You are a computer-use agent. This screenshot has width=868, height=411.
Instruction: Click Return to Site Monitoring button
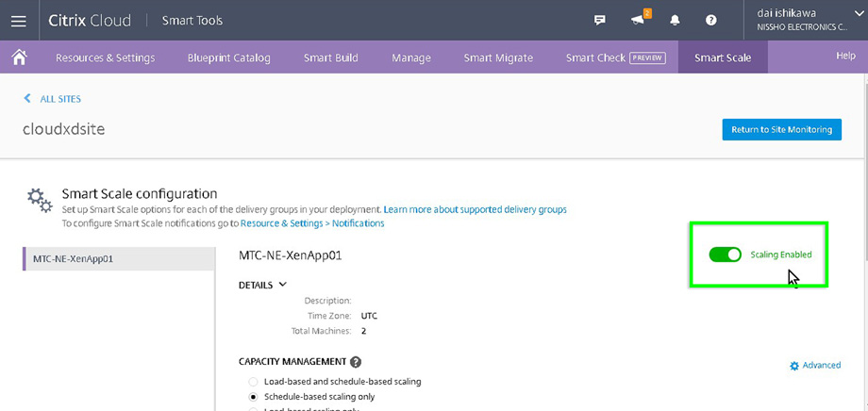coord(781,129)
